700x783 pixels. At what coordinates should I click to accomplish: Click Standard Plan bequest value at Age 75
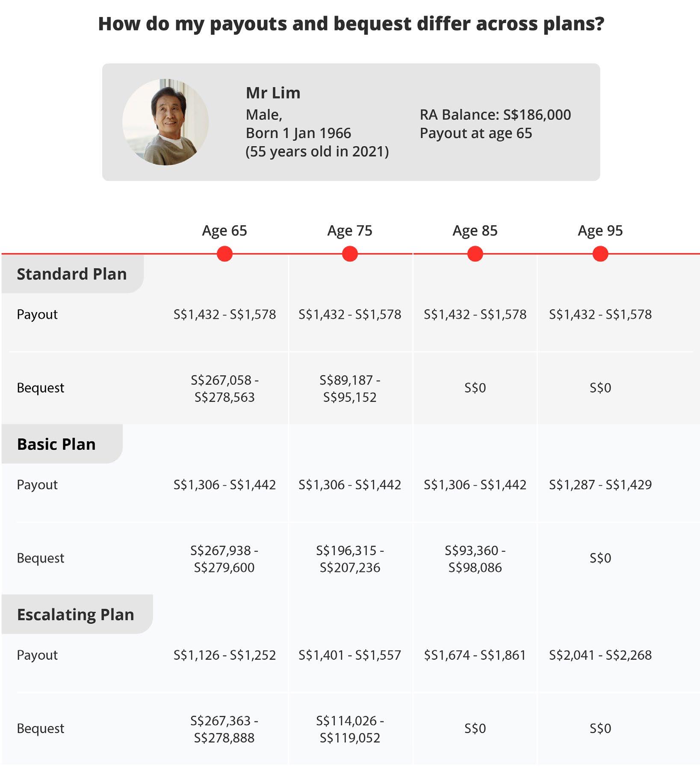click(350, 388)
